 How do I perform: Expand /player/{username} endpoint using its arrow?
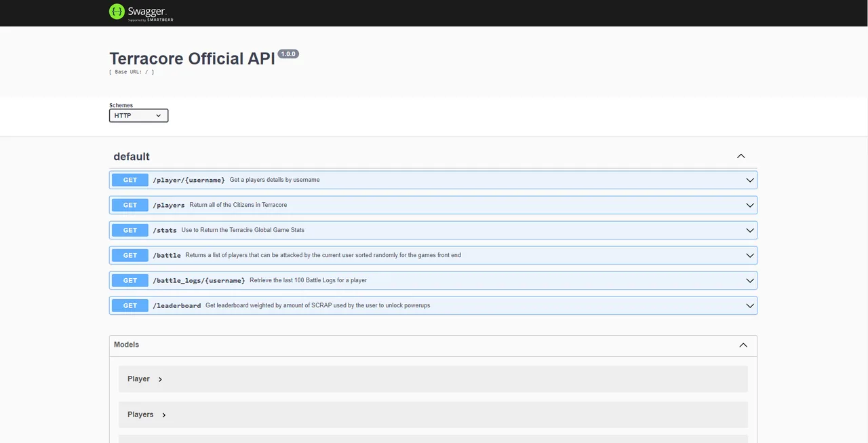[750, 180]
